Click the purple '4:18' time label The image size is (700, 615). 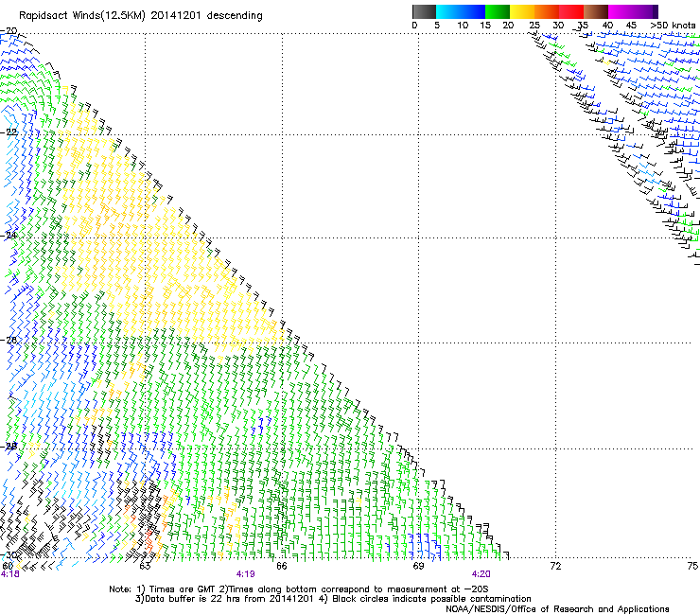pyautogui.click(x=9, y=574)
